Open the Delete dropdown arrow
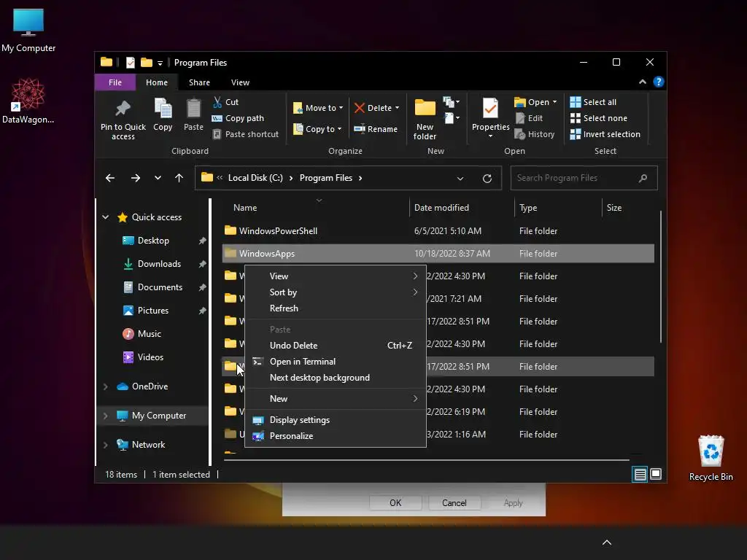This screenshot has height=560, width=747. [x=397, y=108]
